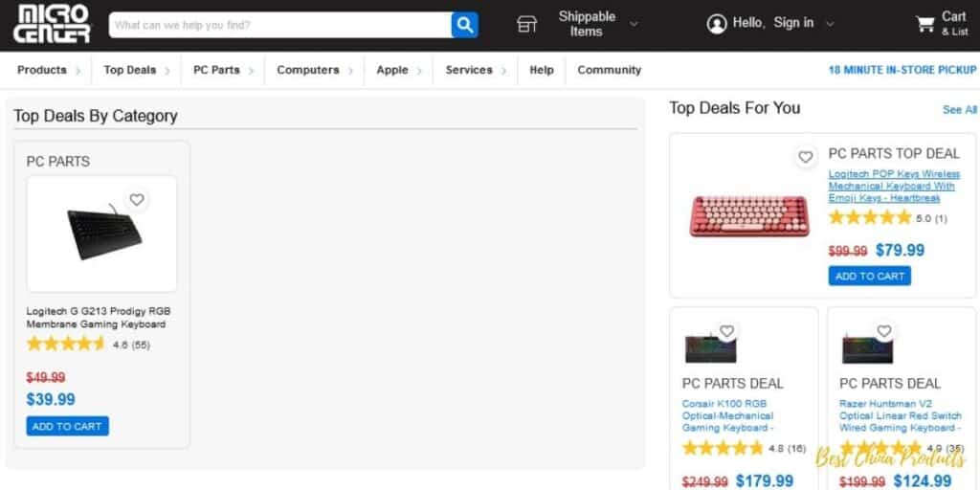Click the Cart & List label

(x=954, y=24)
